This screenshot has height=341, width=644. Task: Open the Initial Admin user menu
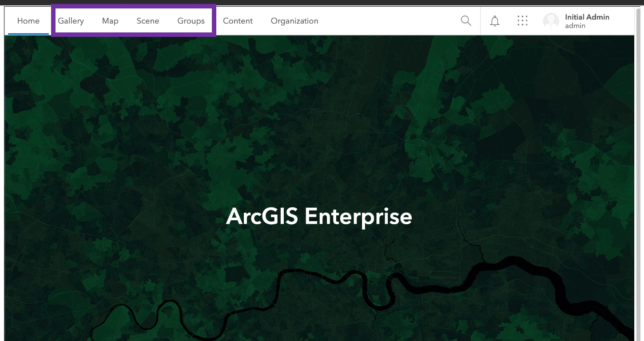576,21
